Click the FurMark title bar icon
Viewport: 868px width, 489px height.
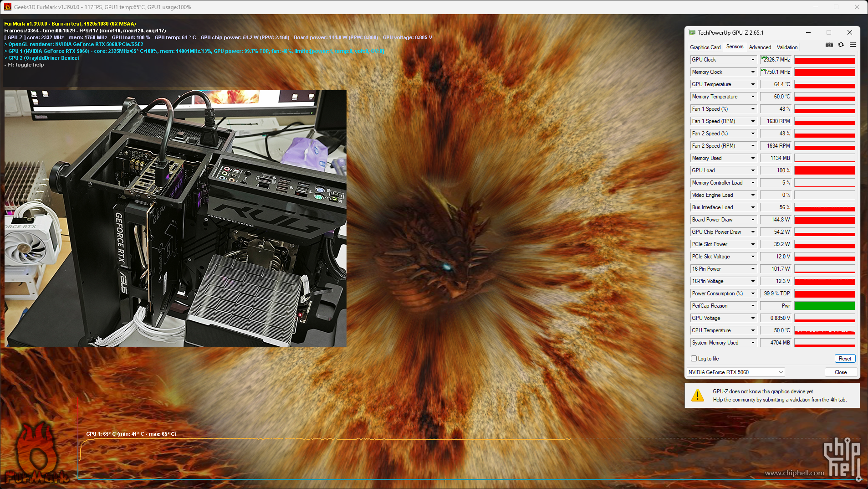coord(8,7)
